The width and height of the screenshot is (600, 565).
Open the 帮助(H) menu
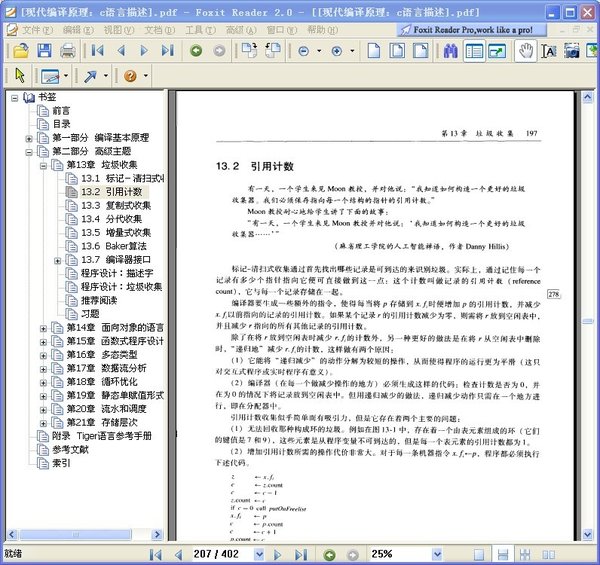[x=323, y=30]
